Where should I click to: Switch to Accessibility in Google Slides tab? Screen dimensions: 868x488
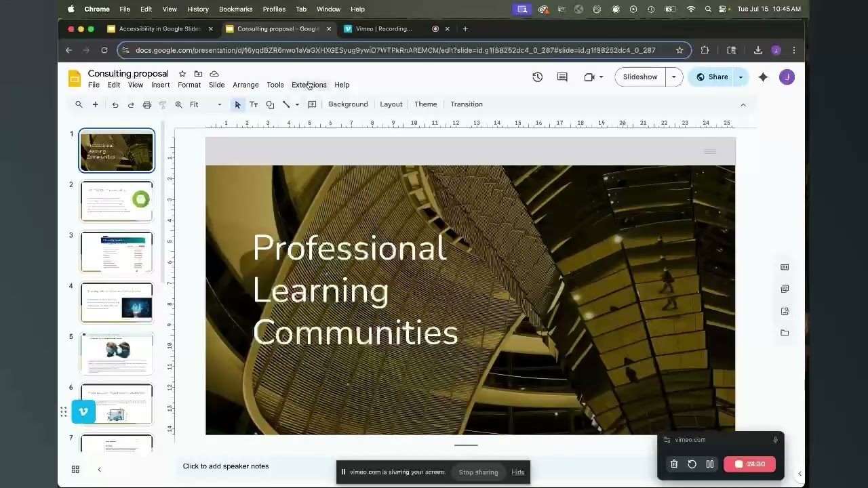[x=160, y=28]
